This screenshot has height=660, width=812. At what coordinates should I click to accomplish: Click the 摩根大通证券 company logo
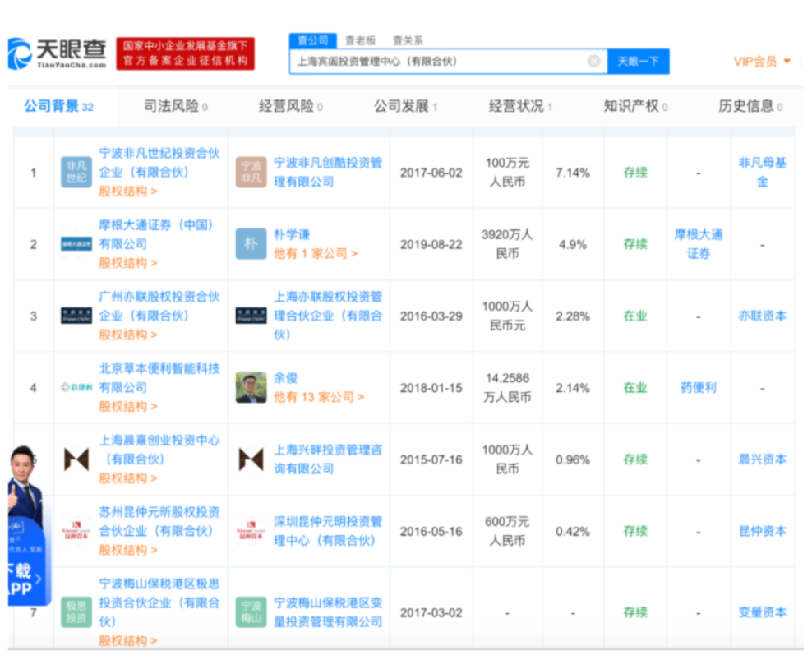tap(76, 244)
